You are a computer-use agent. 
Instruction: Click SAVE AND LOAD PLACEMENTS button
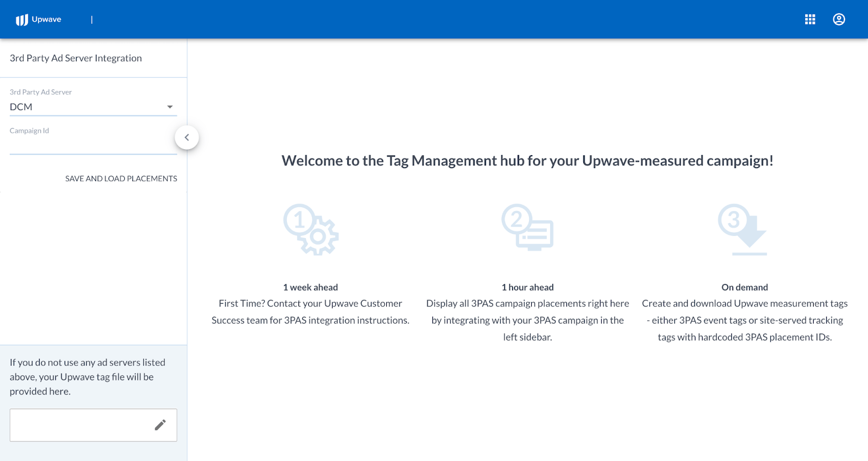121,178
